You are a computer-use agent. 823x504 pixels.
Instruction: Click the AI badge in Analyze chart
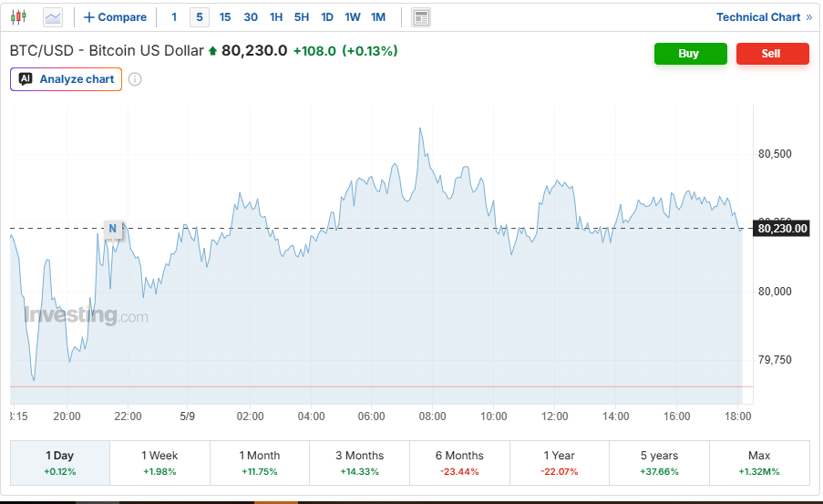(x=26, y=78)
